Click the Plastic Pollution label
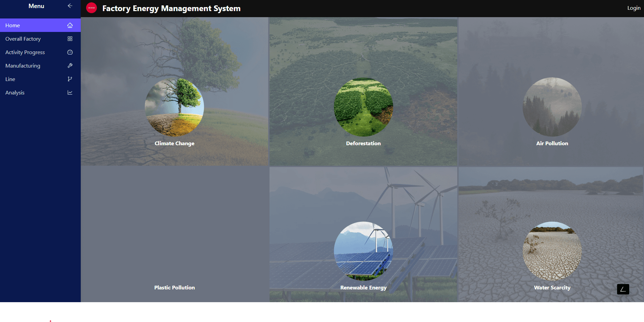Image resolution: width=644 pixels, height=322 pixels. click(174, 287)
